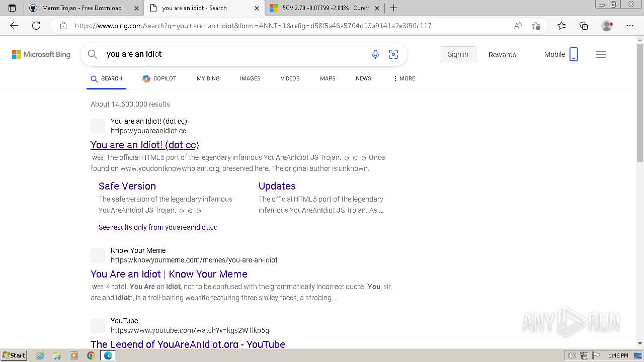The height and width of the screenshot is (362, 644).
Task: Click the Know Your Meme site icon
Action: [98, 255]
